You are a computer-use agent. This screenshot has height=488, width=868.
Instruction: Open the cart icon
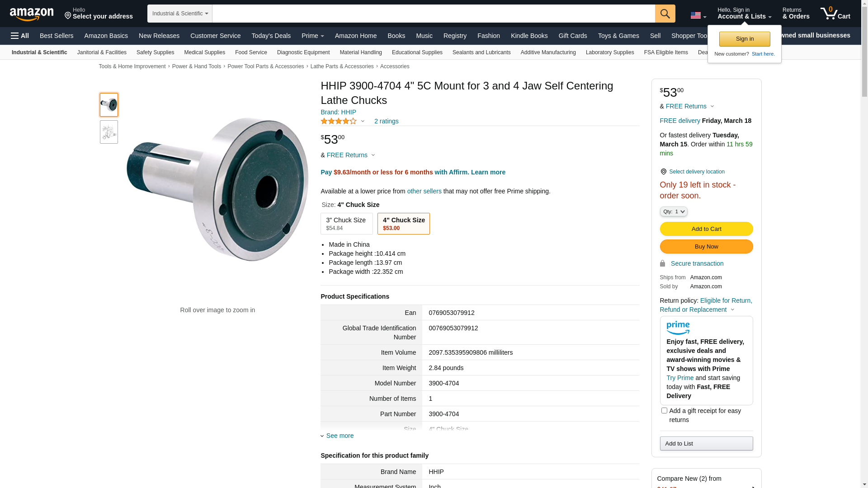tap(835, 14)
